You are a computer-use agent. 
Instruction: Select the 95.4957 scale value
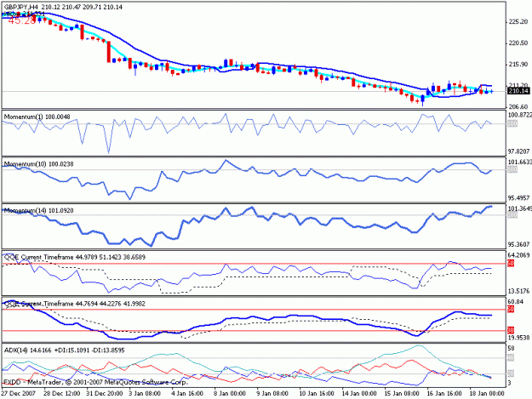point(518,197)
